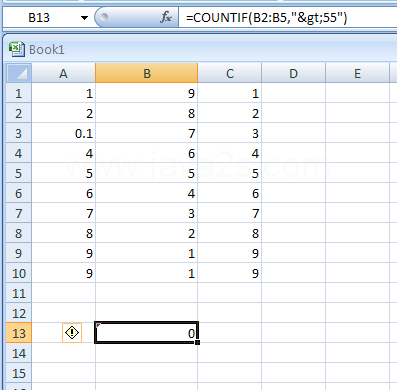Click cell B13 showing result 0
Screen dimensions: 397x390
point(147,333)
